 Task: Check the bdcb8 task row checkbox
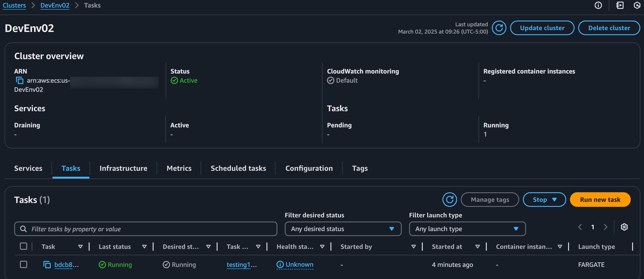[24, 264]
